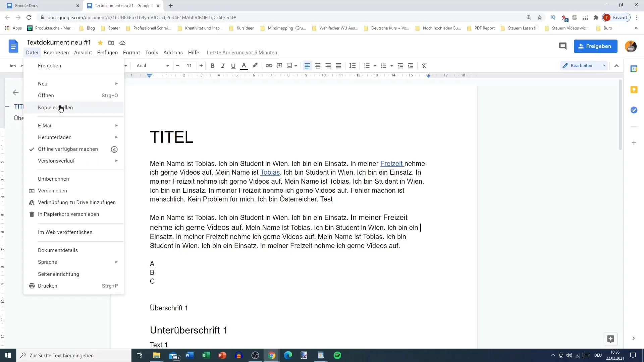Select the Italic formatting icon
The width and height of the screenshot is (644, 362).
[222, 65]
